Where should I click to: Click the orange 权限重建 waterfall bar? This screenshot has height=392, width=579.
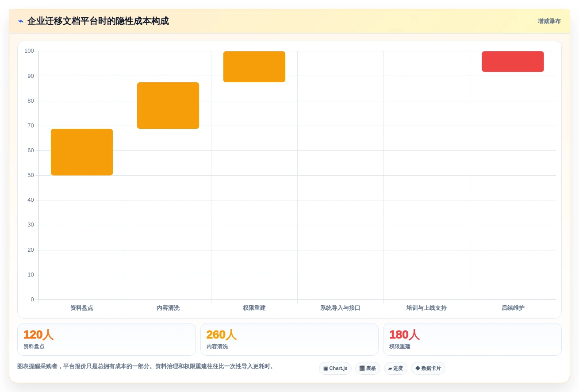coord(254,67)
